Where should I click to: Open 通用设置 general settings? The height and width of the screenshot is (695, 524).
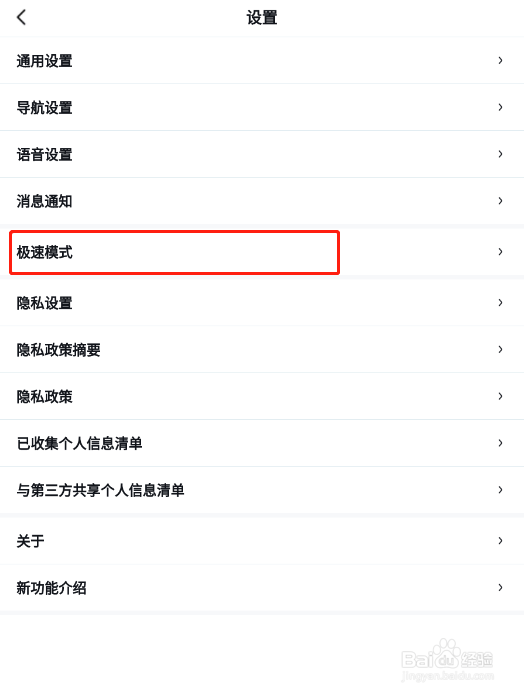click(262, 60)
